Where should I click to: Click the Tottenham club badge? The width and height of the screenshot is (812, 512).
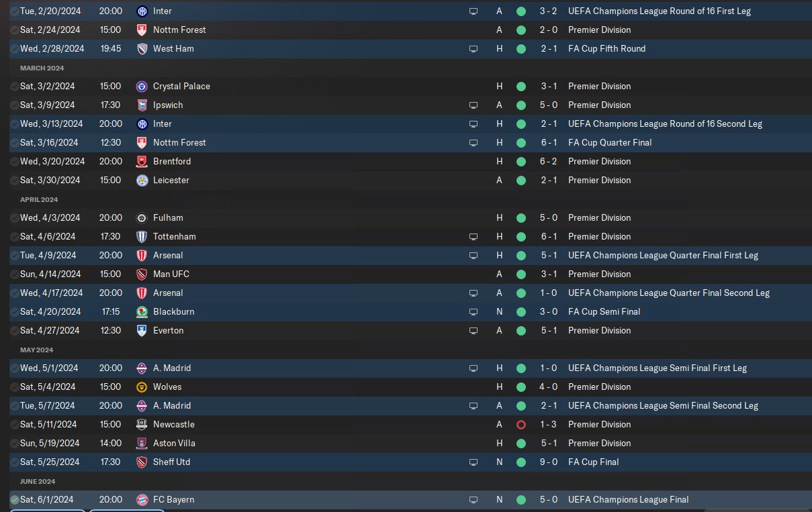coord(142,236)
